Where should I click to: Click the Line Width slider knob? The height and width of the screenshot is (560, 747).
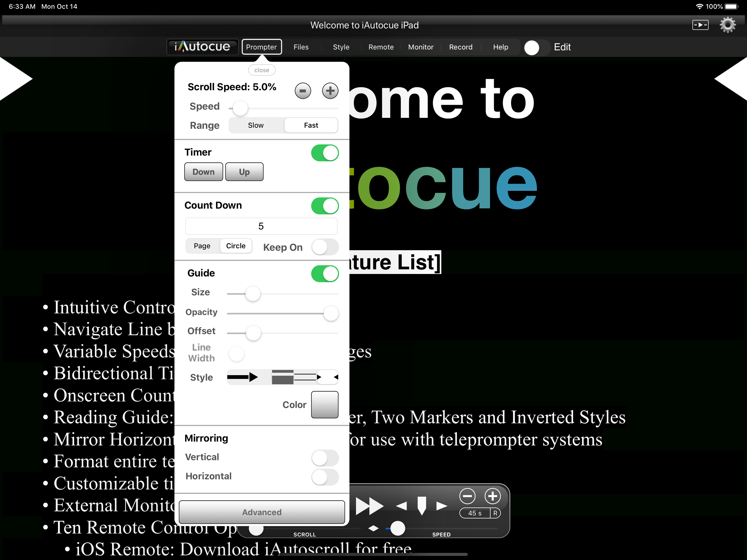pos(237,354)
